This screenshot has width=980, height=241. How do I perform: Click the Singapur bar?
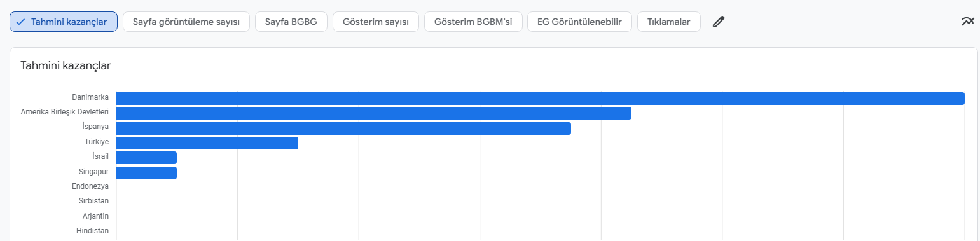point(146,173)
